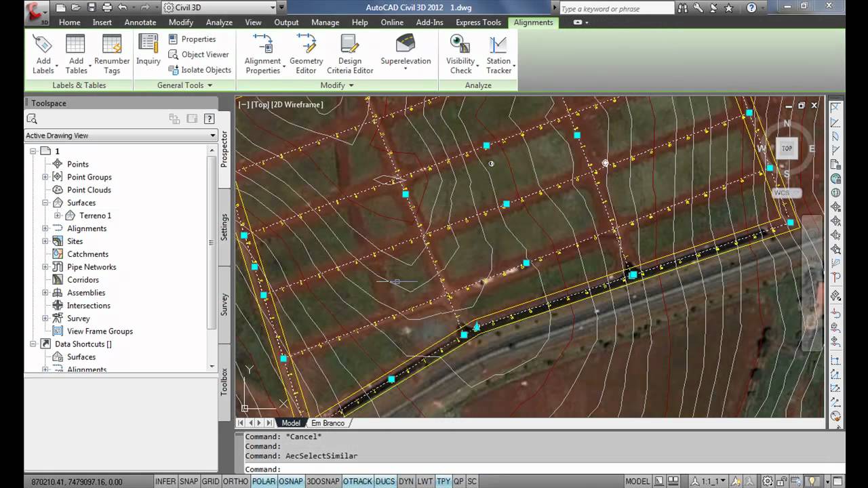Disable OSNAP in status bar
Screen dimensions: 868x488
coord(291,481)
